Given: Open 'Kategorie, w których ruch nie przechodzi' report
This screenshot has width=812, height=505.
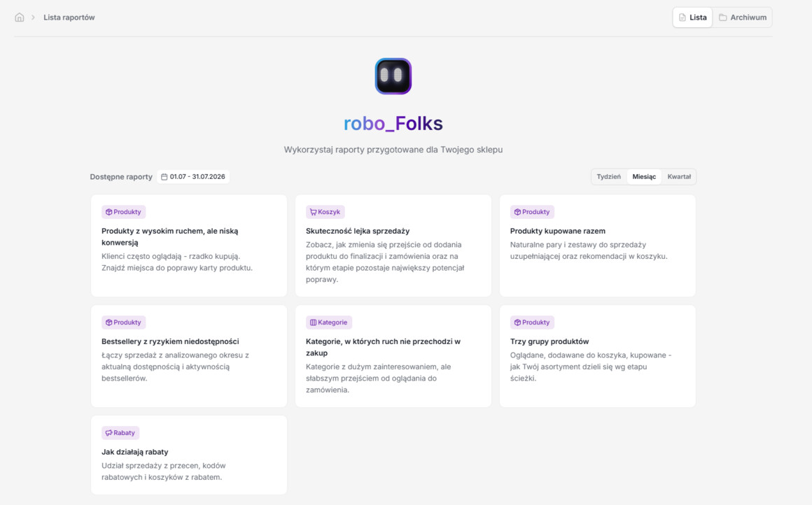Looking at the screenshot, I should tap(393, 356).
